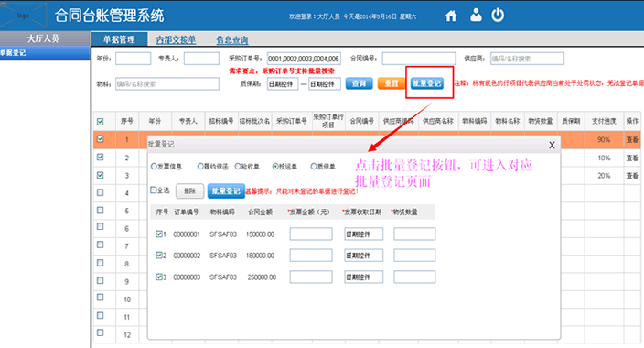This screenshot has width=644, height=348.
Task: Select the 验收单 radio button
Action: 238,166
